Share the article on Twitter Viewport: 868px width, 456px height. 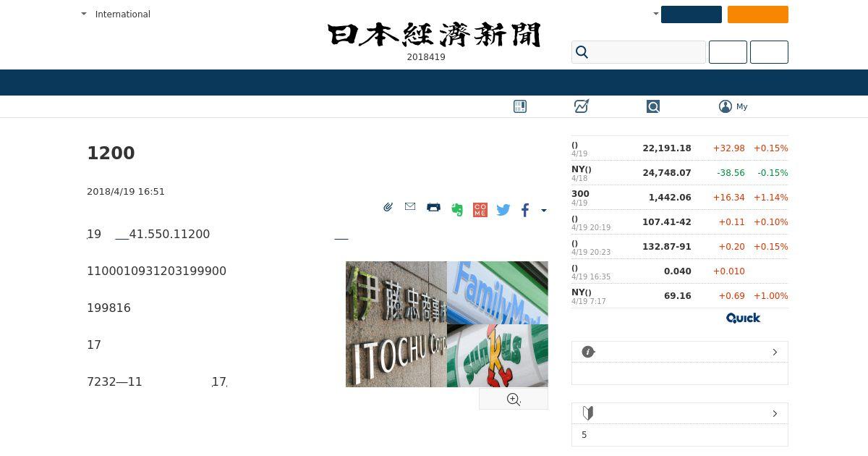(x=503, y=210)
